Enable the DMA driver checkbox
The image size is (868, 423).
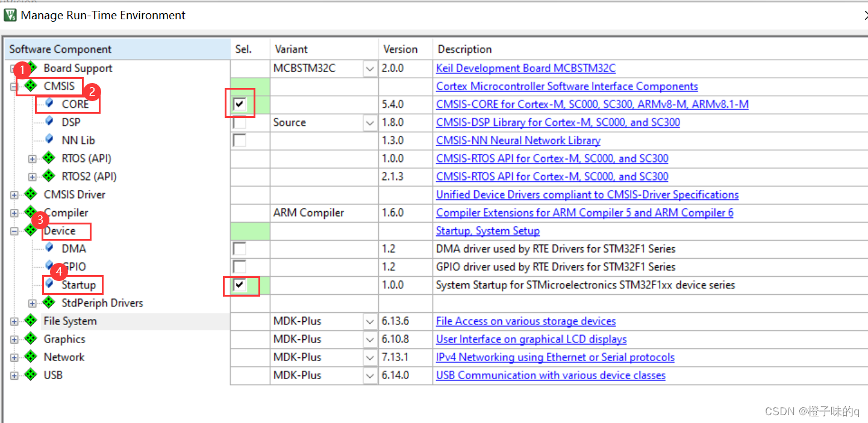tap(240, 249)
